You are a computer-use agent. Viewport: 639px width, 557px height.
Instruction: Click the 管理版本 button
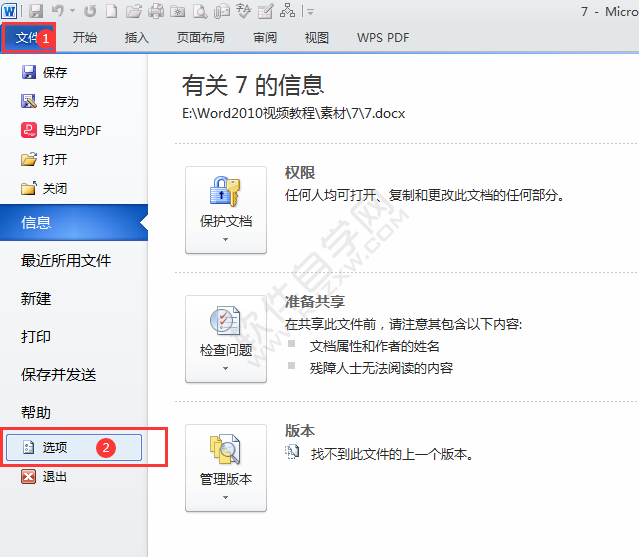coord(226,468)
